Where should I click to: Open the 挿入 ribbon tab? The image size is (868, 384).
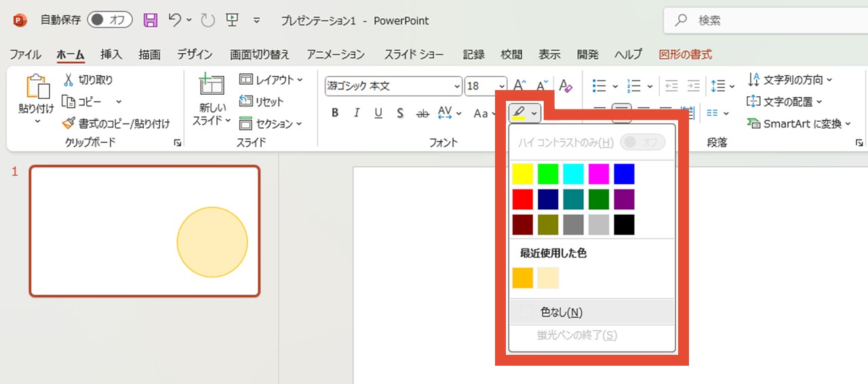coord(111,55)
